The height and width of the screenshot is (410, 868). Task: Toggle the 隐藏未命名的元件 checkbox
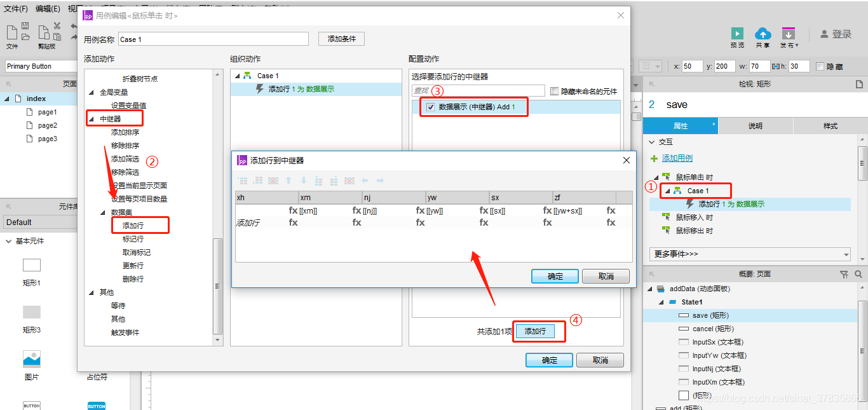554,91
